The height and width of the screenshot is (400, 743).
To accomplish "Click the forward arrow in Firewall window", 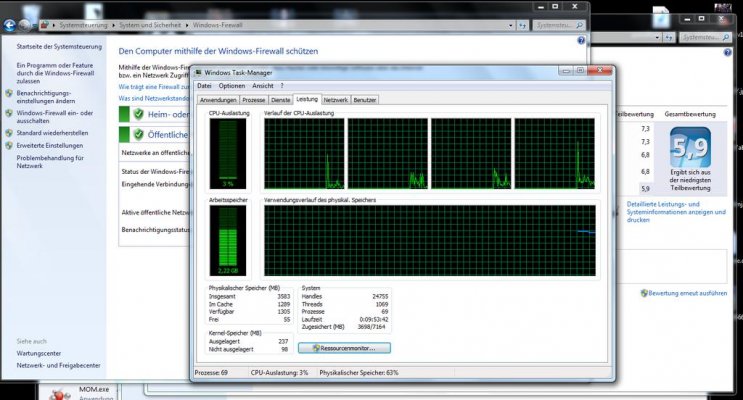I will [x=25, y=25].
